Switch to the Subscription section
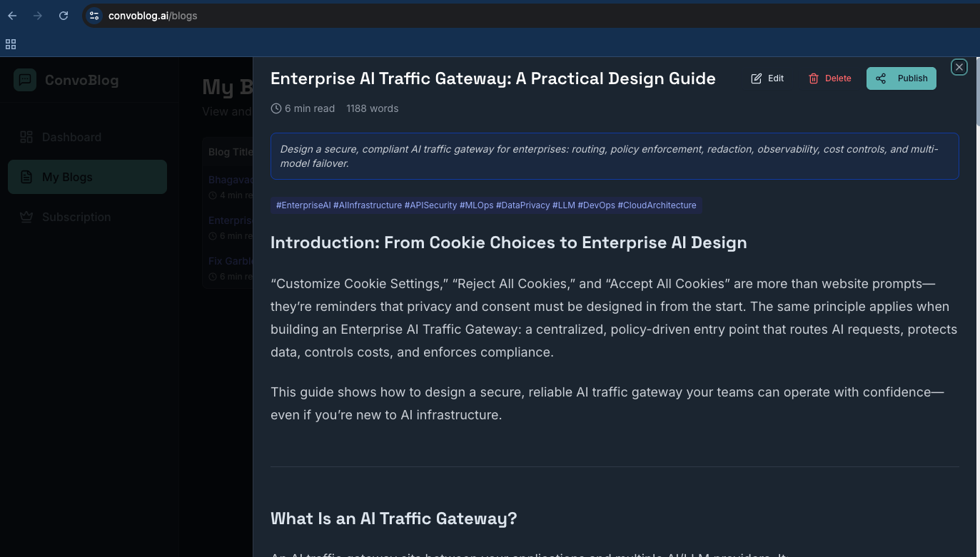Image resolution: width=980 pixels, height=557 pixels. click(76, 217)
